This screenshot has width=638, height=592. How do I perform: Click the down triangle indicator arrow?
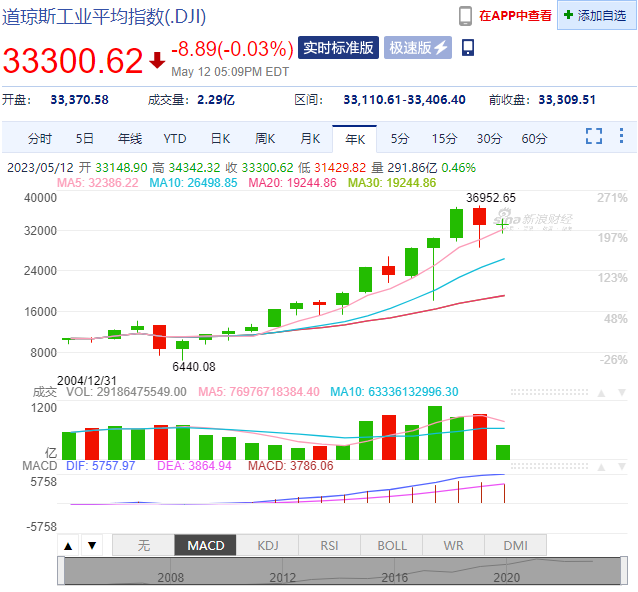tap(91, 546)
